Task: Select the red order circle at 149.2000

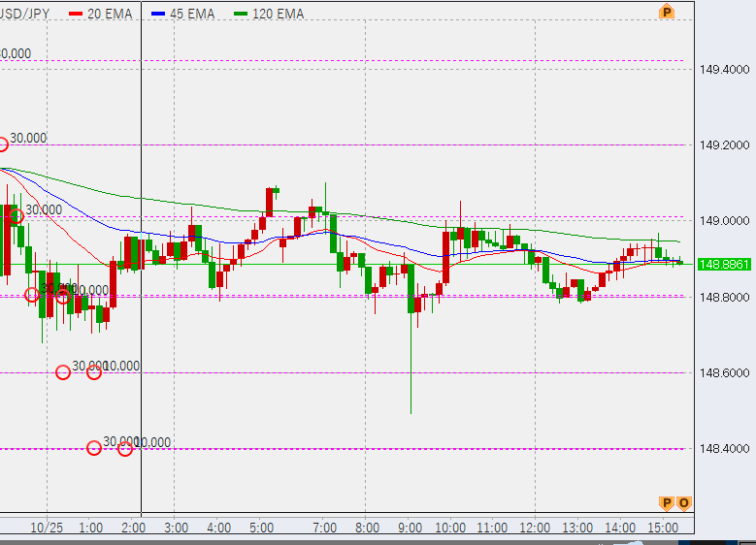Action: pyautogui.click(x=2, y=144)
